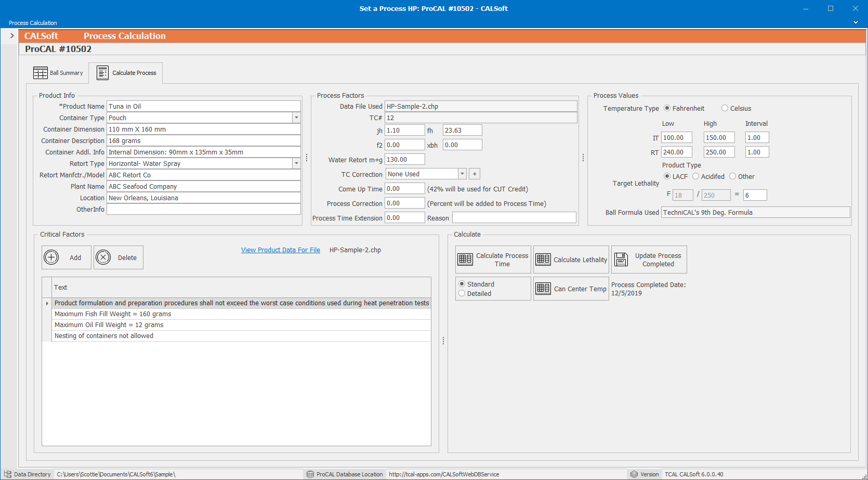
Task: Click the Data File Used field
Action: point(481,107)
